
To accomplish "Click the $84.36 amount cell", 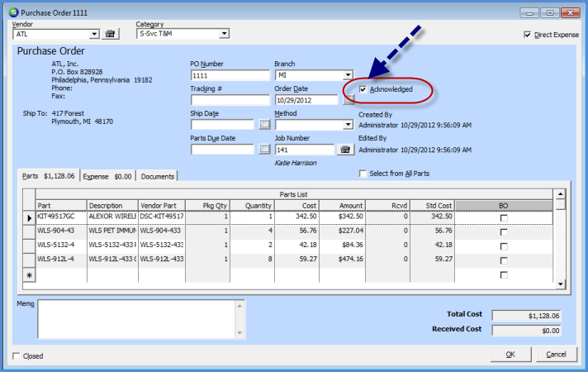I will [342, 246].
